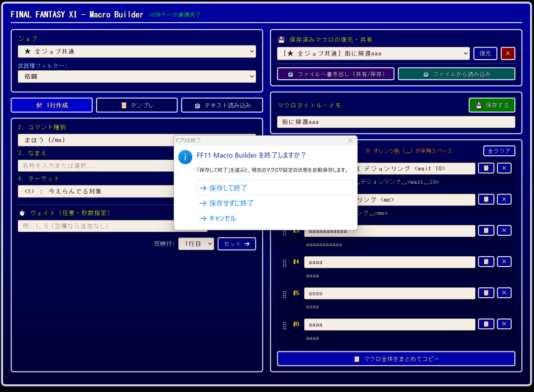534x392 pixels.
Task: Open the 武器種フィルター dropdown 格闘
Action: 137,77
